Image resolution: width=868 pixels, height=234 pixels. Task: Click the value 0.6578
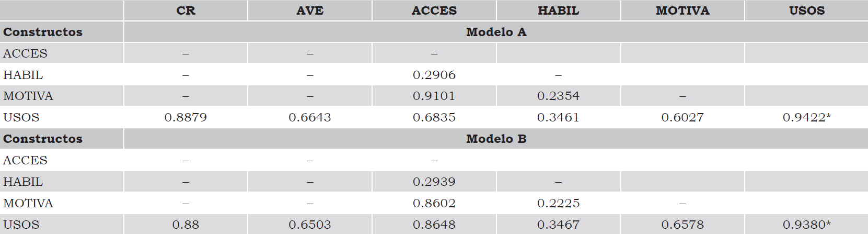pyautogui.click(x=682, y=225)
